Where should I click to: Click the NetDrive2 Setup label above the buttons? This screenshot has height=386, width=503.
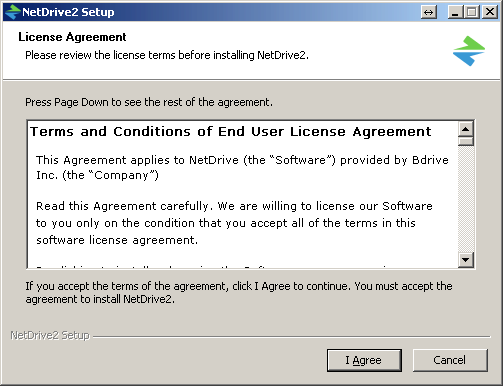coord(50,335)
